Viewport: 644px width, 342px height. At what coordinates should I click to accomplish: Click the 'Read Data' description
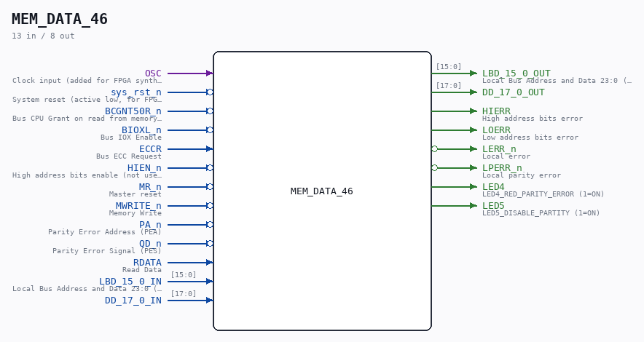[x=142, y=269]
